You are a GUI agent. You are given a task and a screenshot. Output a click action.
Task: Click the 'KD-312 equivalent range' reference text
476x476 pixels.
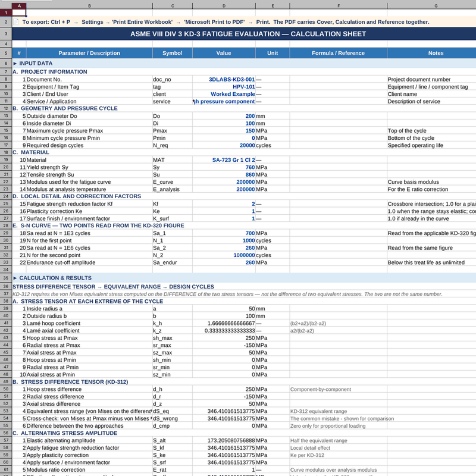click(x=318, y=411)
